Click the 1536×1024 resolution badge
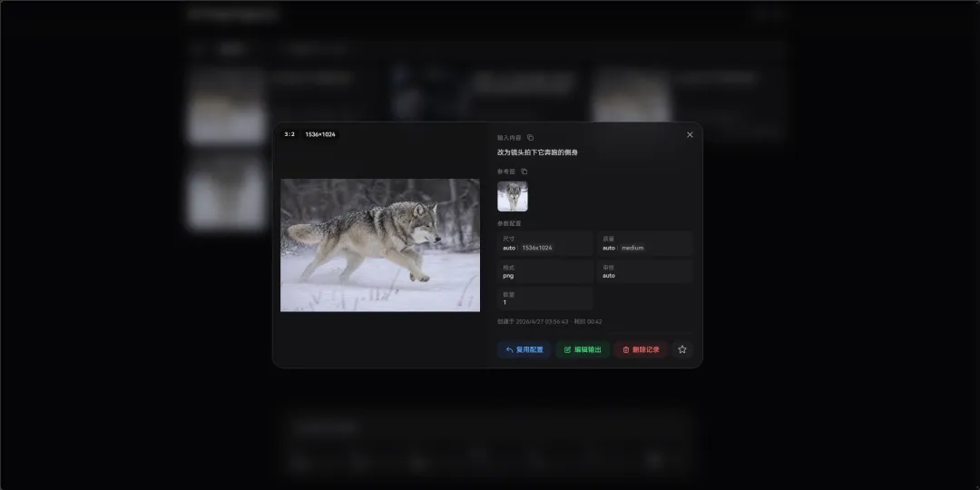 click(x=320, y=134)
